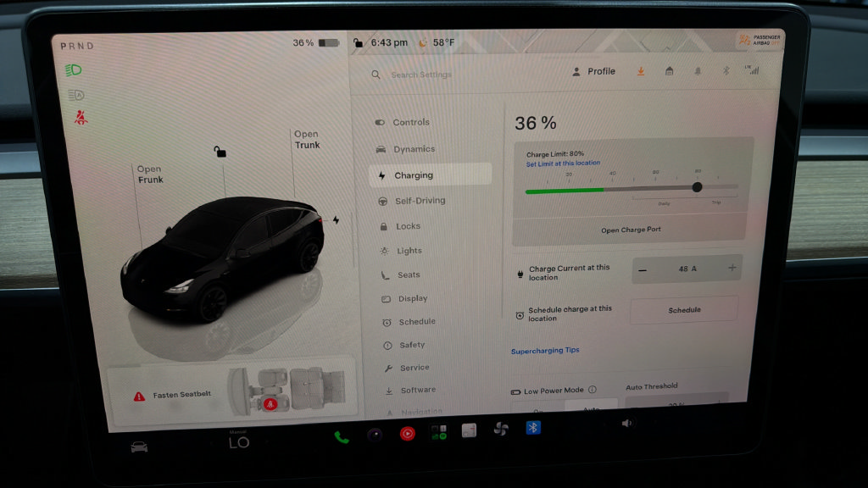The image size is (868, 488).
Task: Tap the car controls icon at bottom left
Action: (139, 446)
